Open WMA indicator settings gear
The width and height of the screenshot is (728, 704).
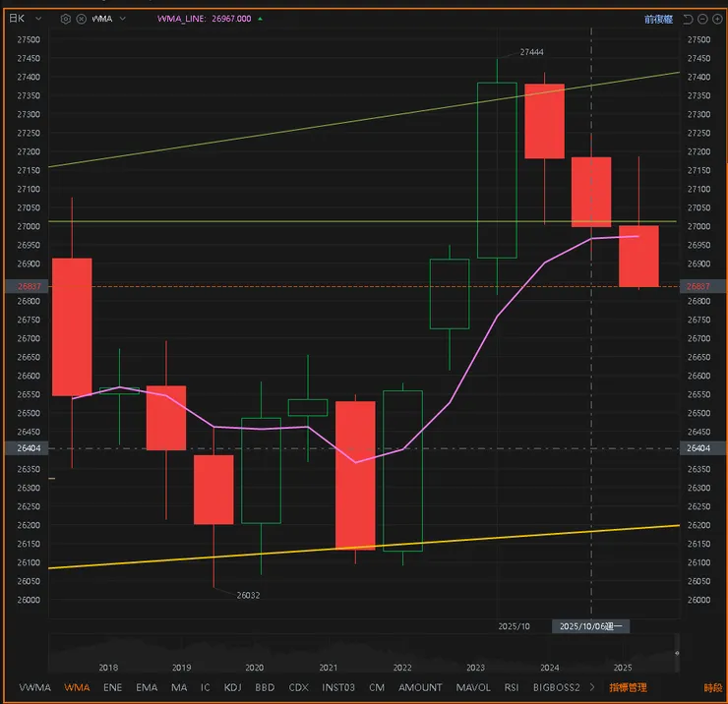tap(66, 19)
